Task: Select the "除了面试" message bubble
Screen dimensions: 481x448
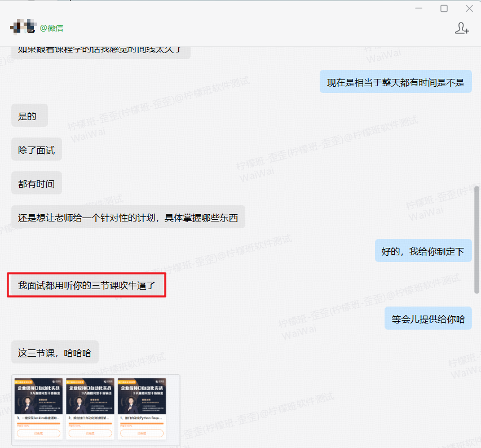Action: click(37, 149)
